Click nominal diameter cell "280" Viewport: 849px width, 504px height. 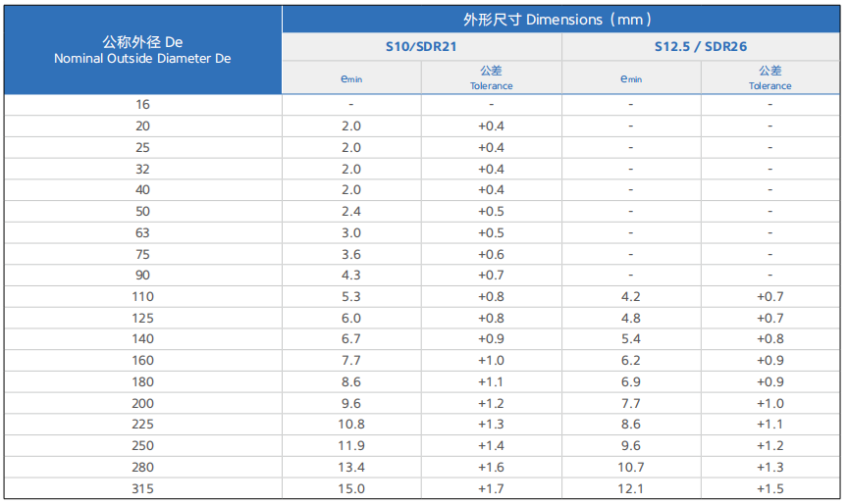pos(143,467)
